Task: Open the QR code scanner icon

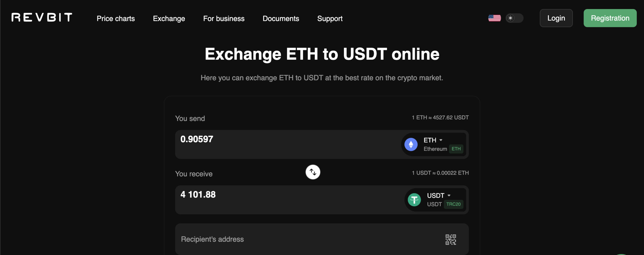Action: (x=451, y=239)
